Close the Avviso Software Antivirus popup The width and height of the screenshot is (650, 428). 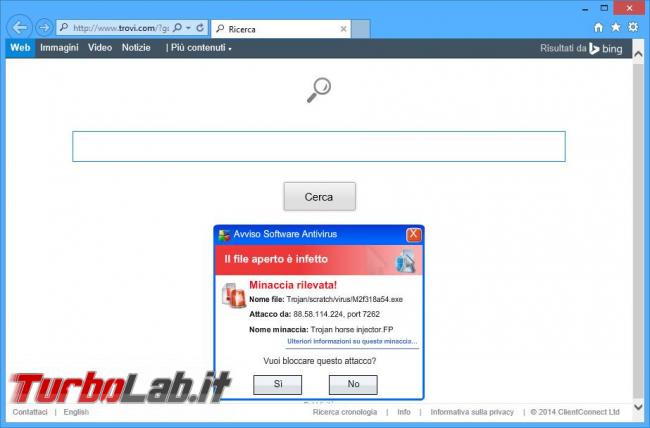click(x=413, y=235)
